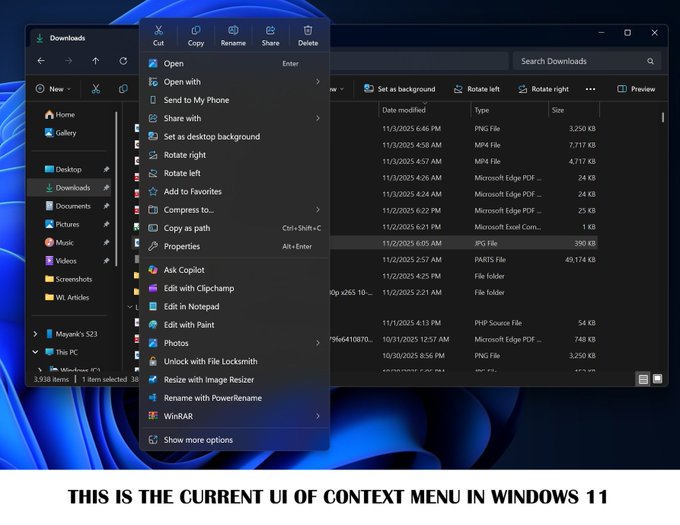The width and height of the screenshot is (680, 525).
Task: Select the Rename icon at menu top
Action: coord(233,35)
